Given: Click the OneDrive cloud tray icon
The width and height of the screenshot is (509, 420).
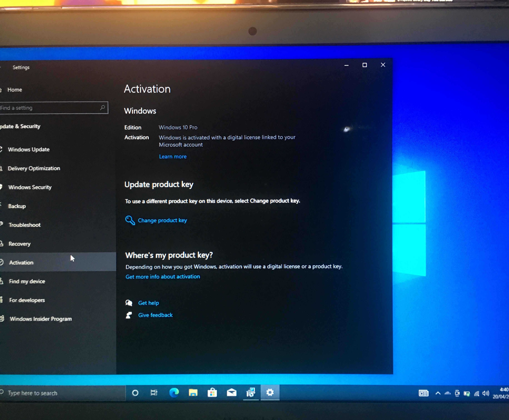Looking at the screenshot, I should [447, 393].
